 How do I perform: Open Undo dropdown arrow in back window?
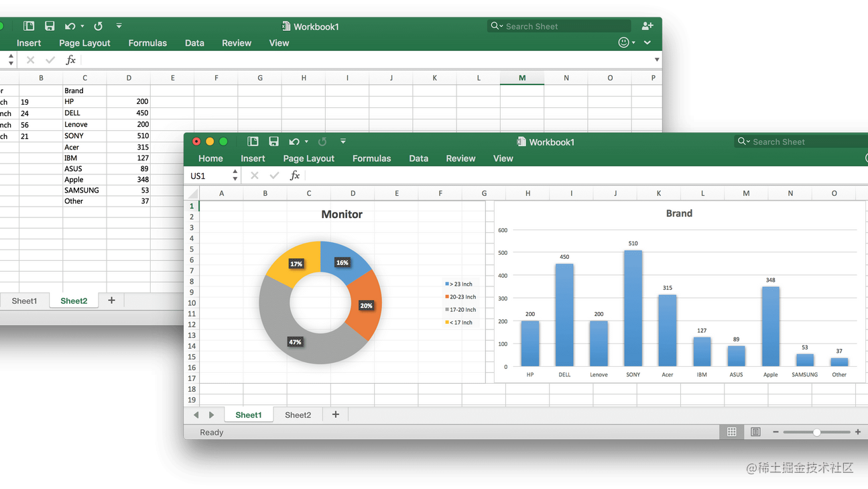(82, 26)
